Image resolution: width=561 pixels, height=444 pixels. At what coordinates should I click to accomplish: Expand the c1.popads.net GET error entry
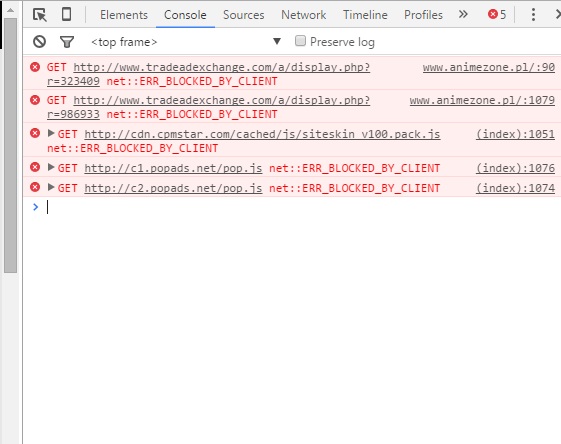(51, 167)
